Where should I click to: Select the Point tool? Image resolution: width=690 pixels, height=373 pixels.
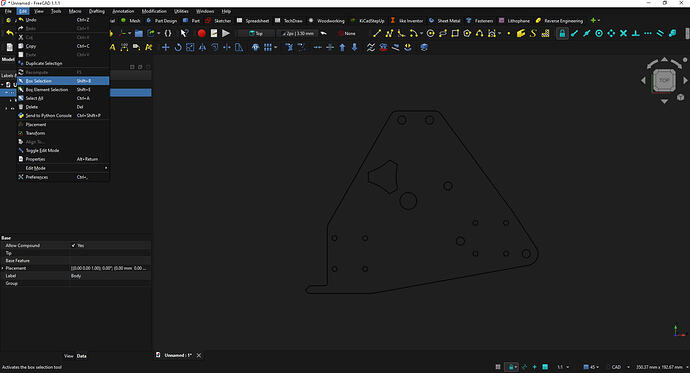click(509, 33)
